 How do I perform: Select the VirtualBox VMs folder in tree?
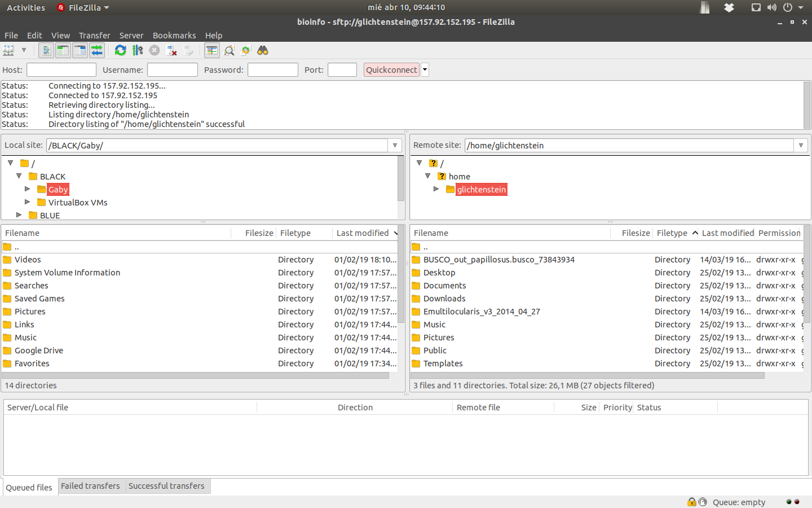(78, 202)
